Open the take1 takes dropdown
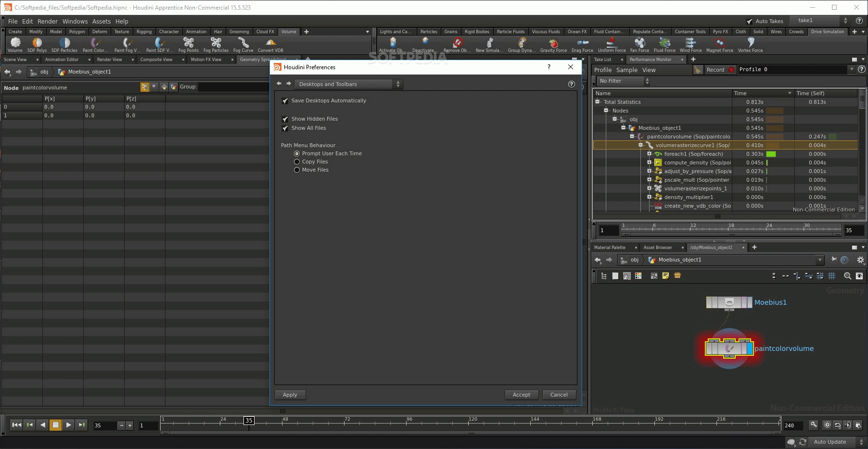 pos(821,21)
